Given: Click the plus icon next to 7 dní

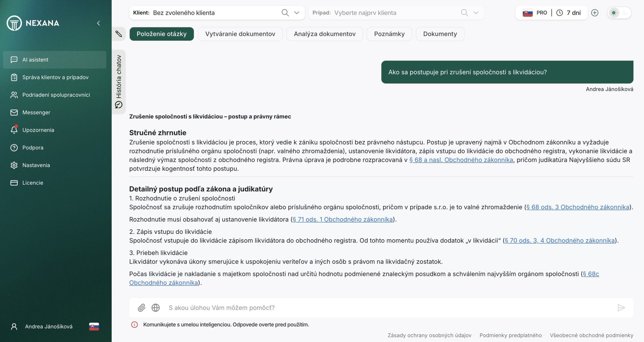Looking at the screenshot, I should [x=595, y=13].
